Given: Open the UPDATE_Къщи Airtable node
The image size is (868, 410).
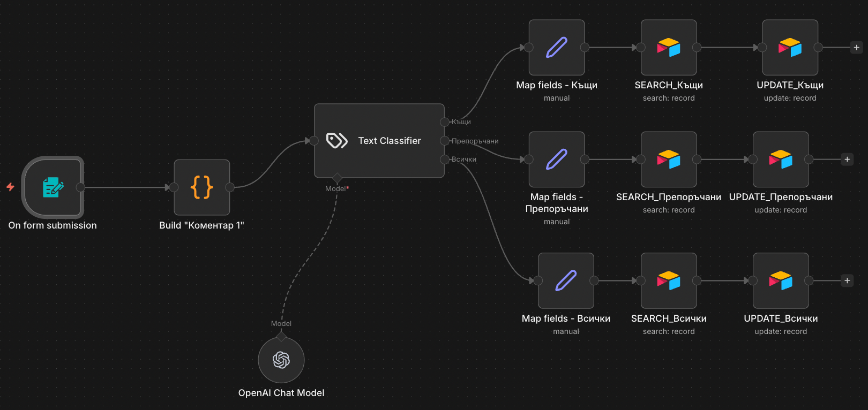Looking at the screenshot, I should pyautogui.click(x=790, y=48).
